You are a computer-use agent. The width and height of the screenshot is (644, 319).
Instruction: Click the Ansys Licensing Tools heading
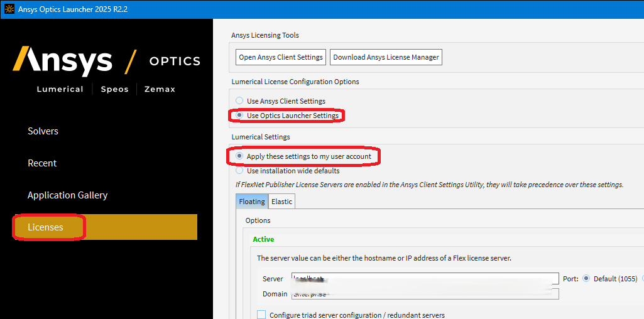point(265,35)
